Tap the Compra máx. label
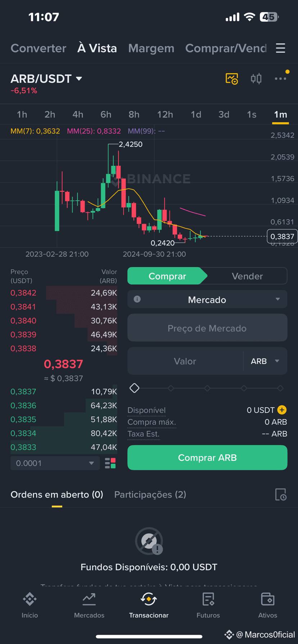Image resolution: width=298 pixels, height=644 pixels. click(x=152, y=422)
